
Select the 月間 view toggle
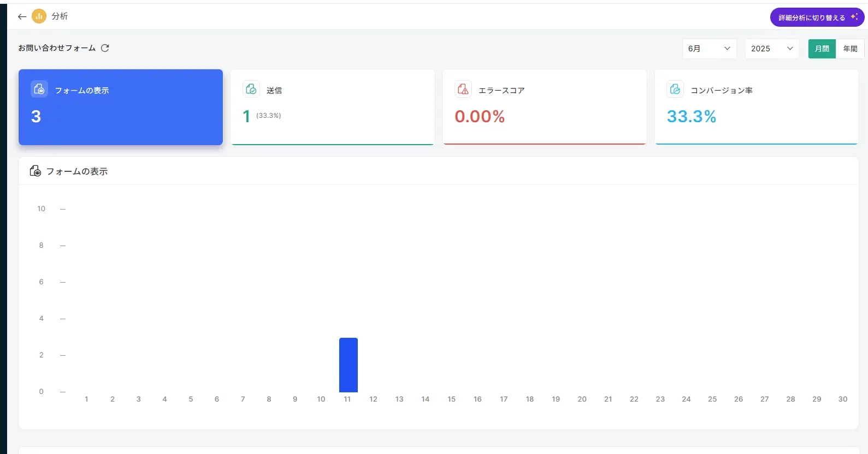[822, 49]
